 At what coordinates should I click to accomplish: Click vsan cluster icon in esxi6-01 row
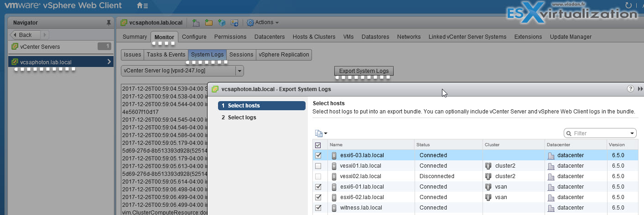pyautogui.click(x=488, y=187)
